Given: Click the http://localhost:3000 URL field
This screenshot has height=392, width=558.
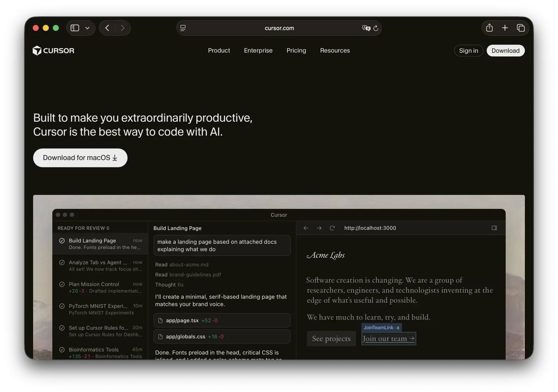Looking at the screenshot, I should tap(370, 228).
